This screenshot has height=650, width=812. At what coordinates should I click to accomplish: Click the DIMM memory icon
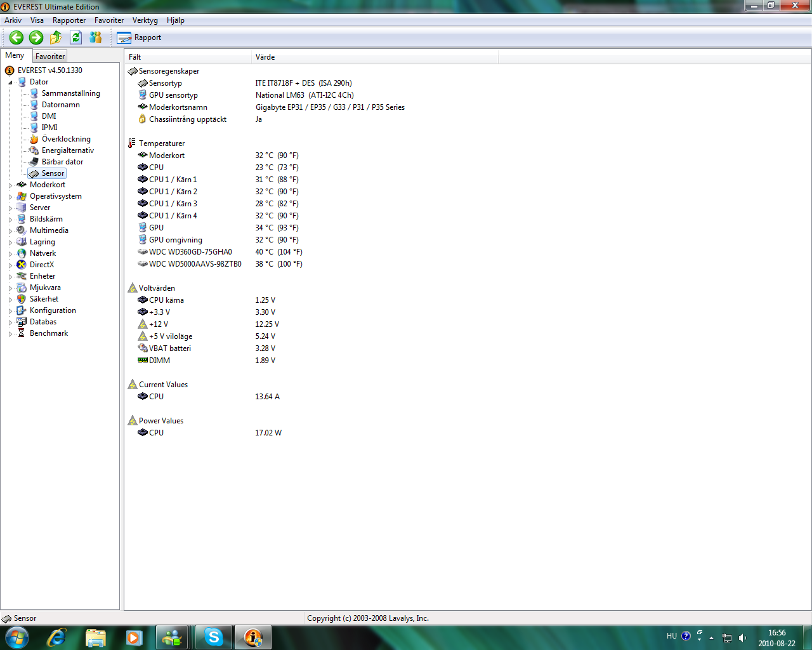[x=143, y=361]
